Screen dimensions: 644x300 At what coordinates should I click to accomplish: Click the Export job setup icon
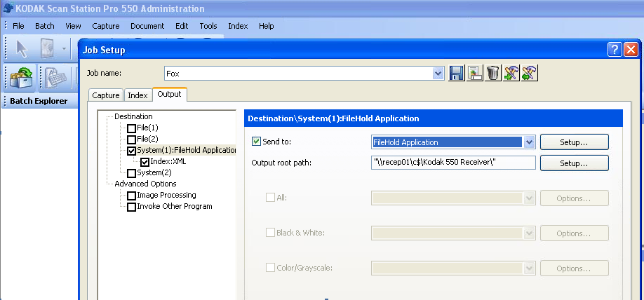(529, 73)
